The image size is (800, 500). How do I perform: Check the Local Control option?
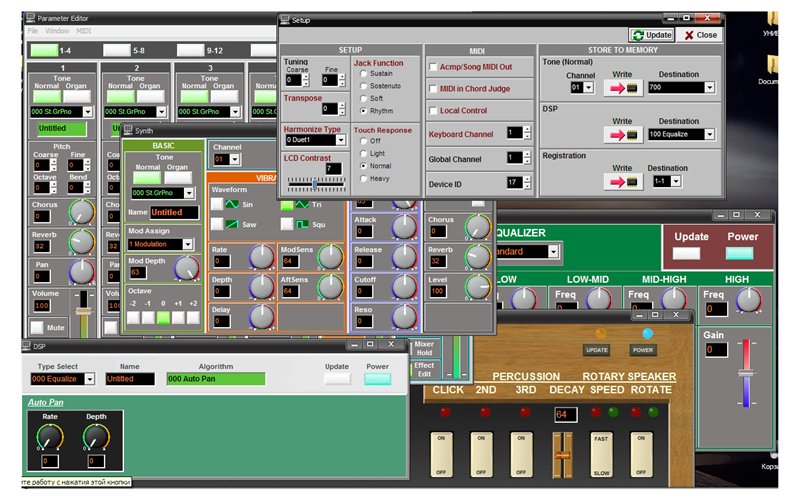pyautogui.click(x=433, y=110)
